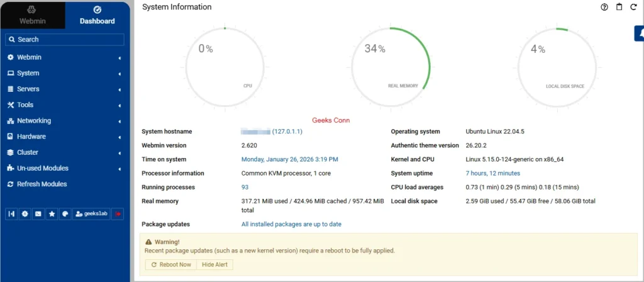
Task: Click the Cluster layers icon in the sidebar
Action: click(11, 152)
